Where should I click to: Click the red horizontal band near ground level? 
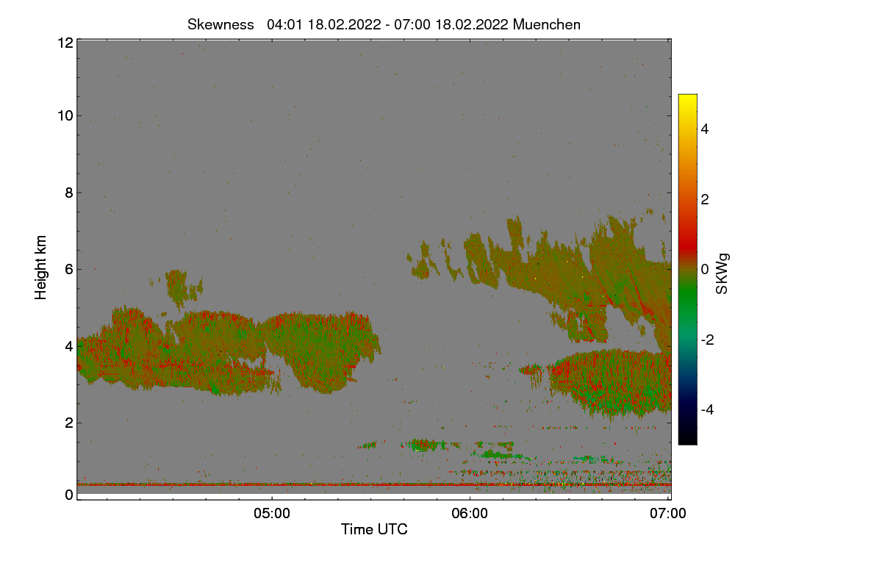point(373,484)
